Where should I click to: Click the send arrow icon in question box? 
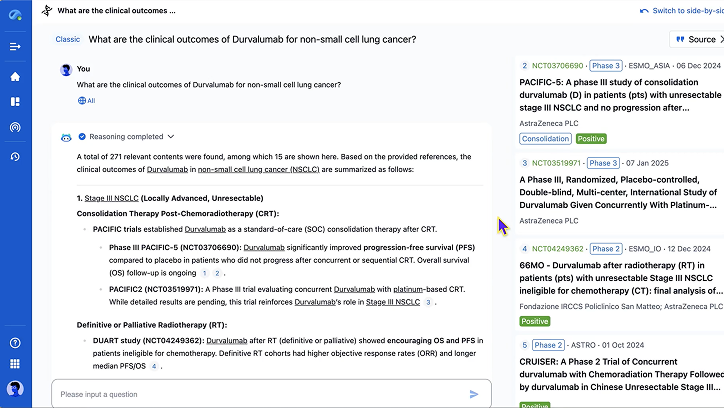tap(474, 394)
